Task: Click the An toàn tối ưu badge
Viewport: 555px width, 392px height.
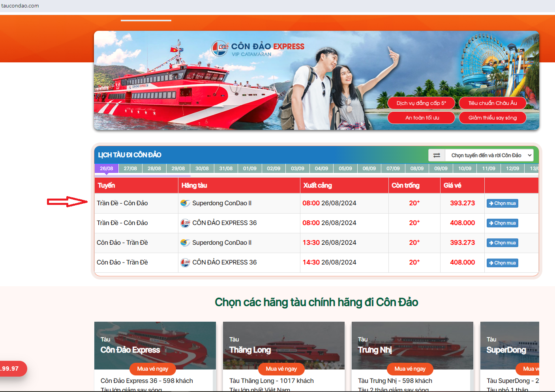Action: coord(421,118)
